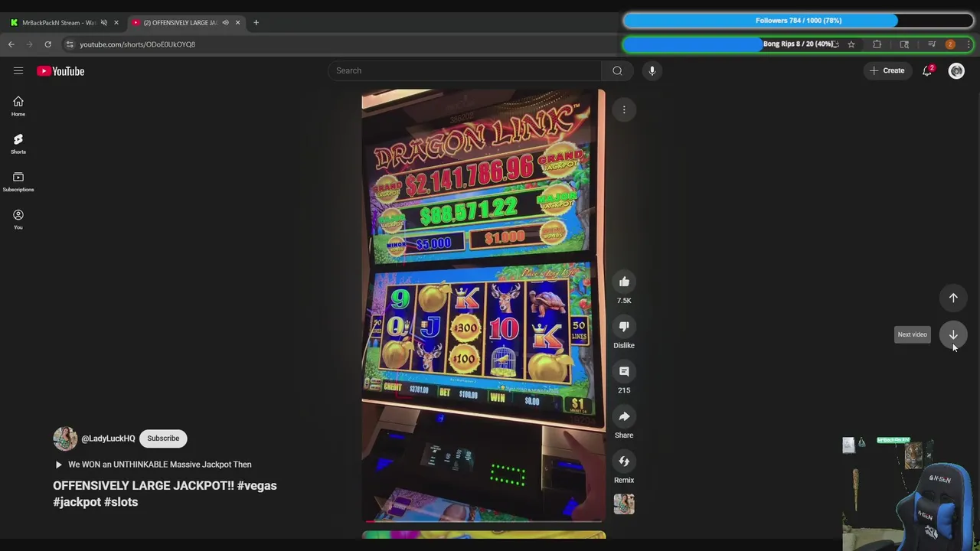Open the browser media controls icon
This screenshot has width=980, height=551.
(932, 44)
